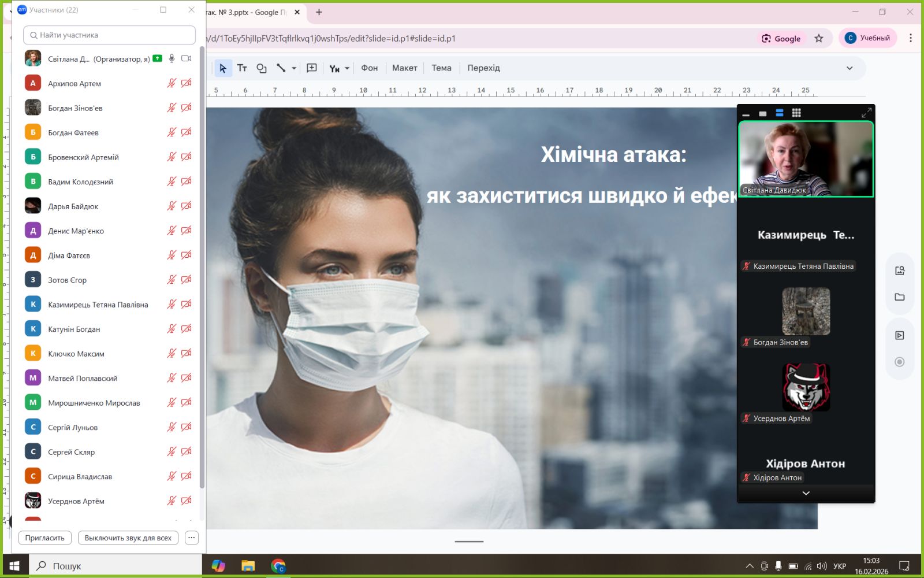This screenshot has width=924, height=578.
Task: Collapse the Slides toolbar with the chevron
Action: coord(850,68)
